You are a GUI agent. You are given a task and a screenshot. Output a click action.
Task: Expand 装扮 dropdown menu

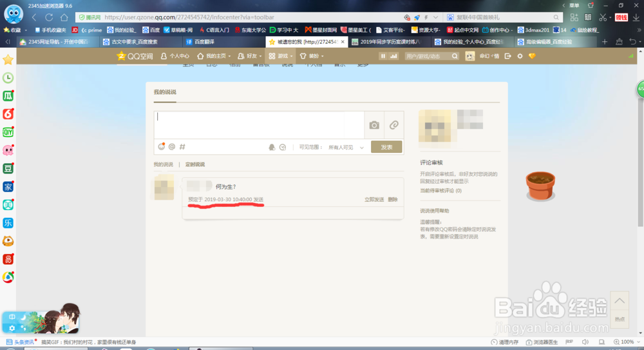tap(312, 56)
